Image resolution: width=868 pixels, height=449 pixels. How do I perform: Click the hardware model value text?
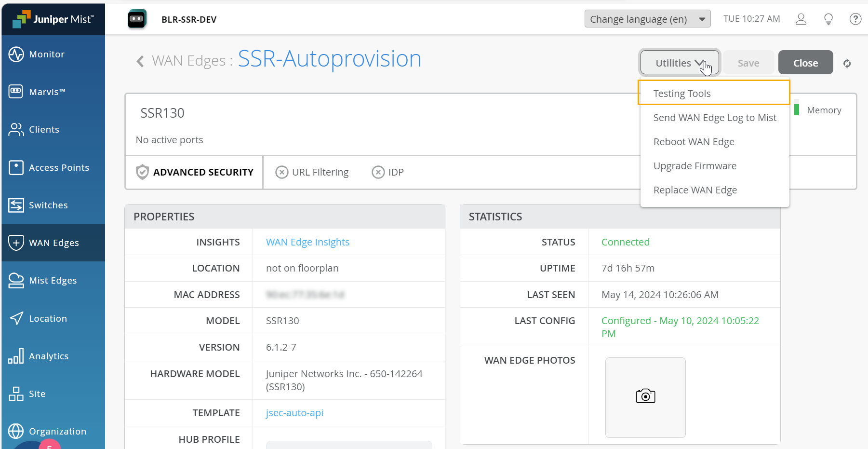(x=344, y=380)
